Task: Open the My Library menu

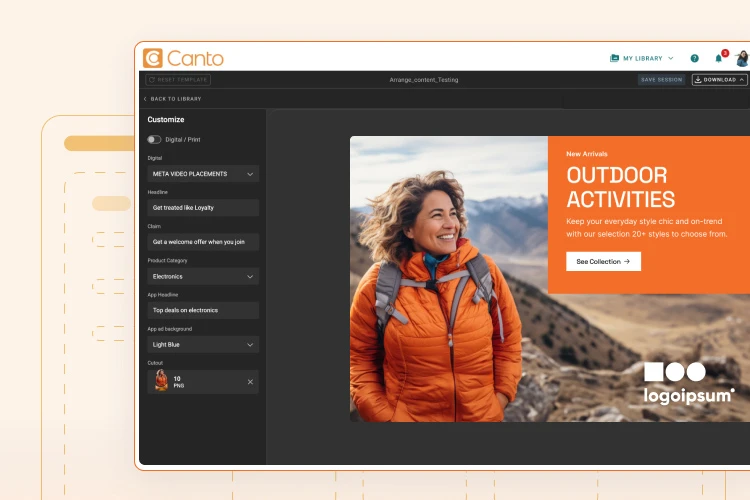Action: coord(642,58)
